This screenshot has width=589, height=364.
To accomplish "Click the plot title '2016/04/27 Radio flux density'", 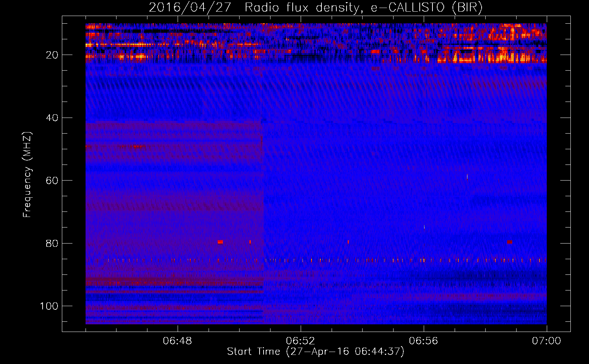I will [x=316, y=7].
